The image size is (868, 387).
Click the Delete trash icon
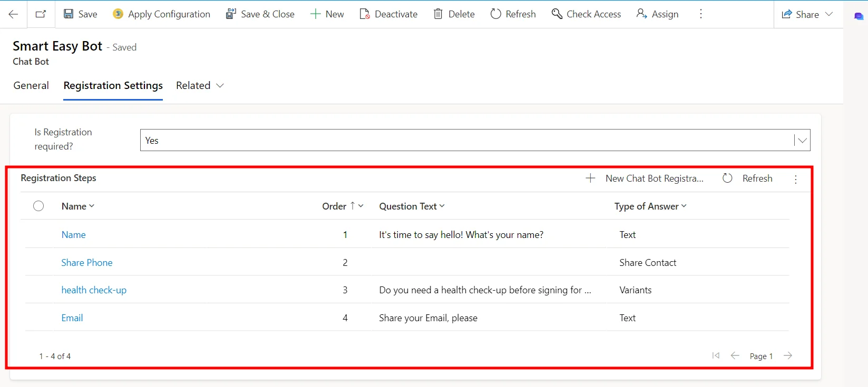pos(438,14)
